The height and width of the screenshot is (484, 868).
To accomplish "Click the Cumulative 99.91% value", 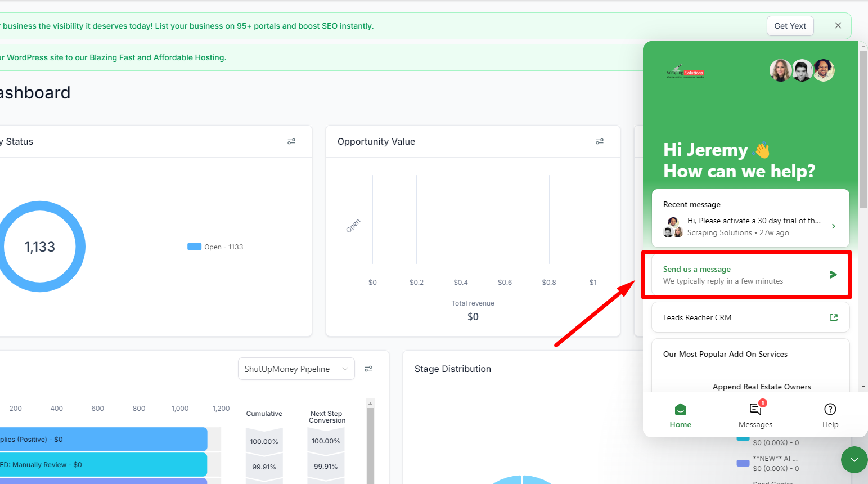I will pyautogui.click(x=264, y=467).
